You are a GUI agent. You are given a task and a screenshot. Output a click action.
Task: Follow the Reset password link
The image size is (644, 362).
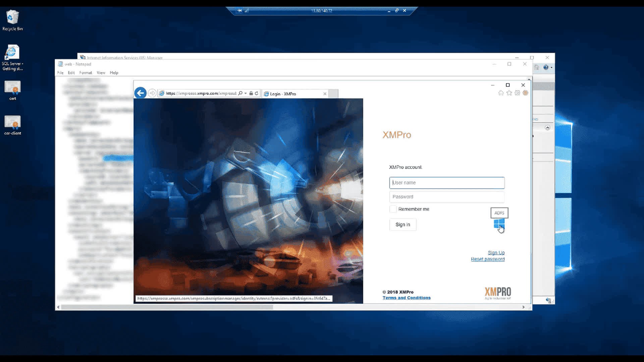[x=487, y=259]
